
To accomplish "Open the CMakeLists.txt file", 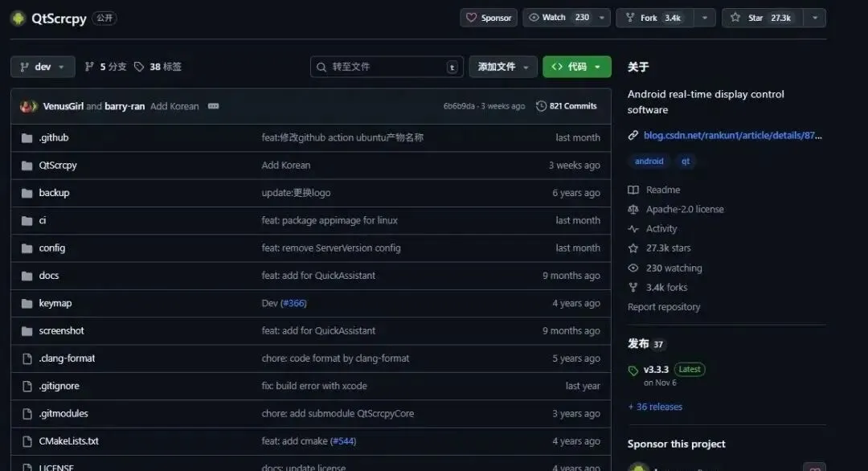I will click(x=68, y=441).
